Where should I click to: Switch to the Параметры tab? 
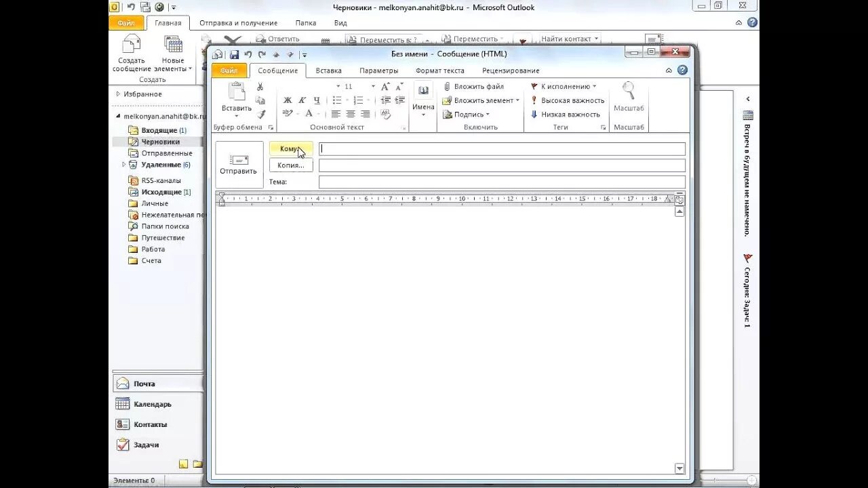(x=379, y=70)
